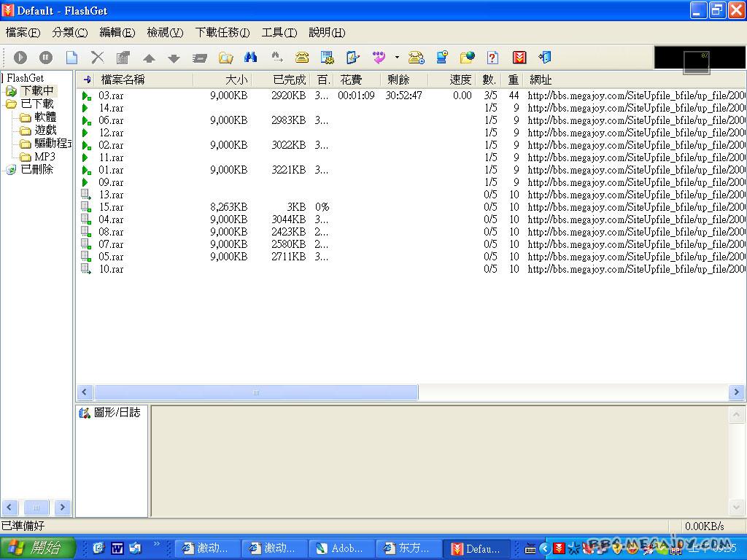747x560 pixels.
Task: Click left arrow of category tree scrollbar
Action: click(9, 507)
